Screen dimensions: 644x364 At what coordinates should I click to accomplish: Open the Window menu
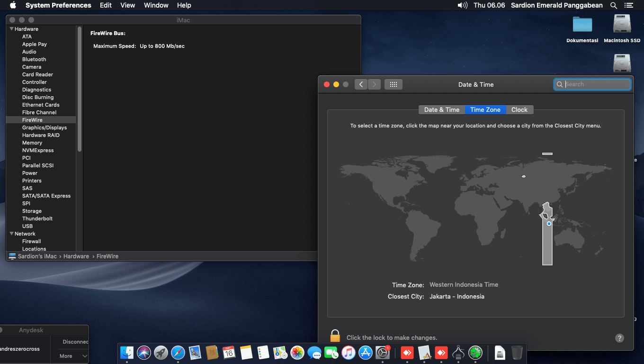click(156, 5)
